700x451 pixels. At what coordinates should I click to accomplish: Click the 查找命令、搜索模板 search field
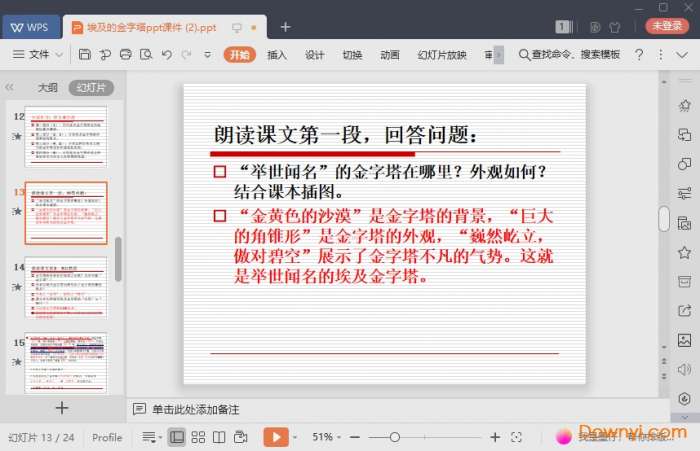pyautogui.click(x=569, y=54)
